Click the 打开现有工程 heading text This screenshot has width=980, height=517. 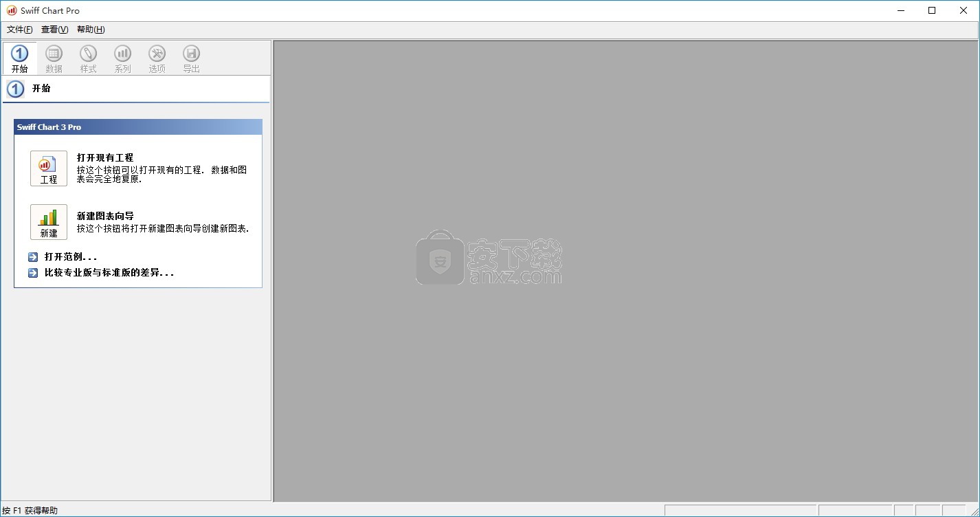point(105,157)
